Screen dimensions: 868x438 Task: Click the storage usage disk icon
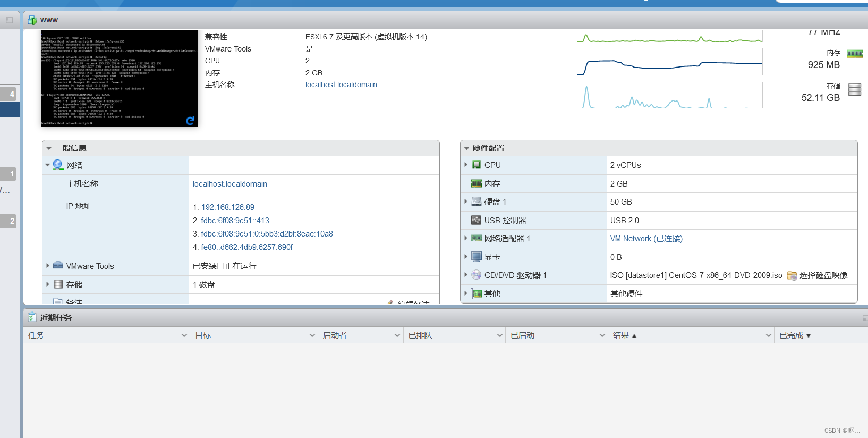coord(855,89)
